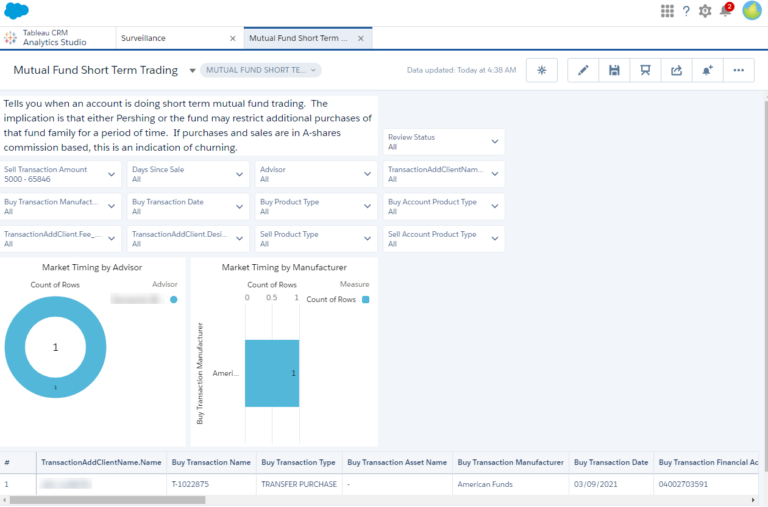Sort by Buy Transaction Asset Name header
This screenshot has width=768, height=507.
397,462
